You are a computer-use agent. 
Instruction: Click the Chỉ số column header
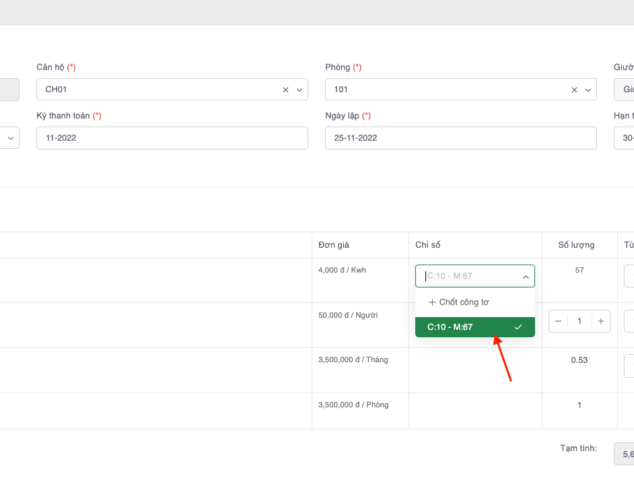click(428, 245)
